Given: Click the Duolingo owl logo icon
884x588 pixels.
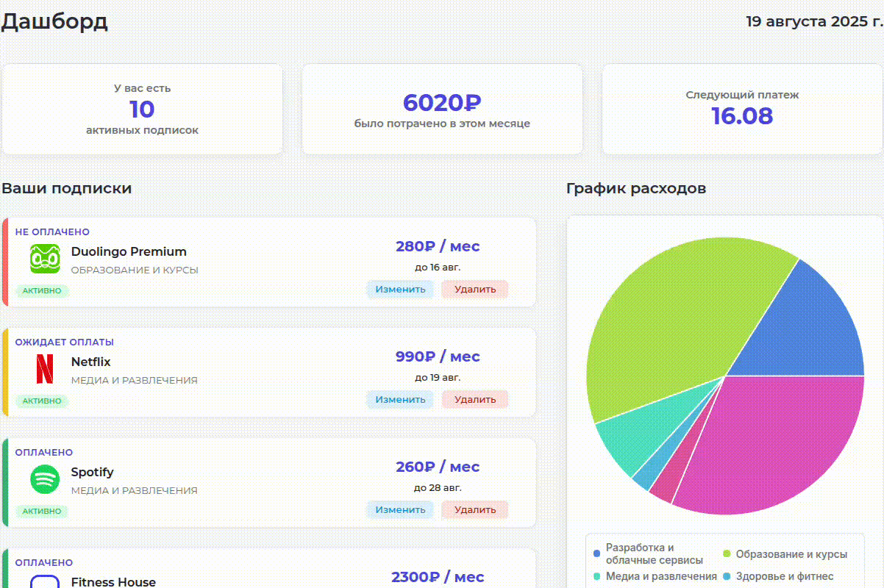Looking at the screenshot, I should [x=45, y=259].
